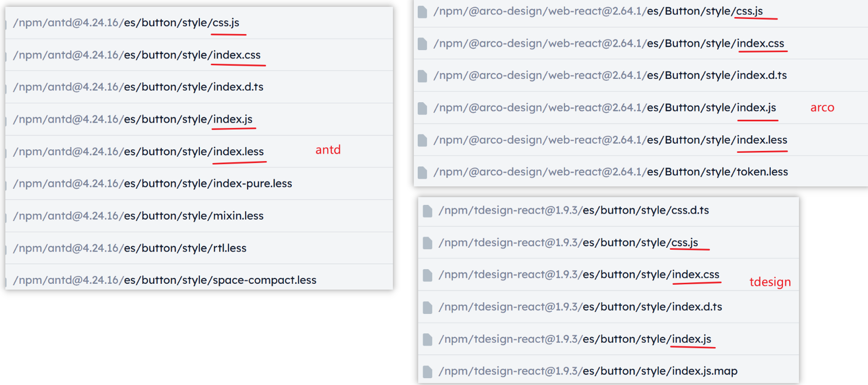Click file icon beside arco Button/style/css.js
The height and width of the screenshot is (385, 868).
[x=423, y=12]
